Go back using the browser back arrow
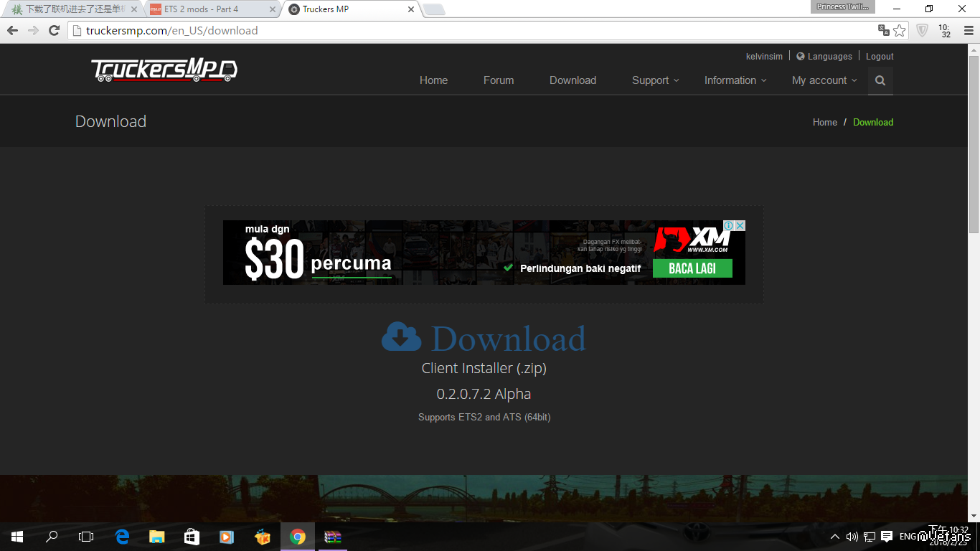 pyautogui.click(x=12, y=30)
